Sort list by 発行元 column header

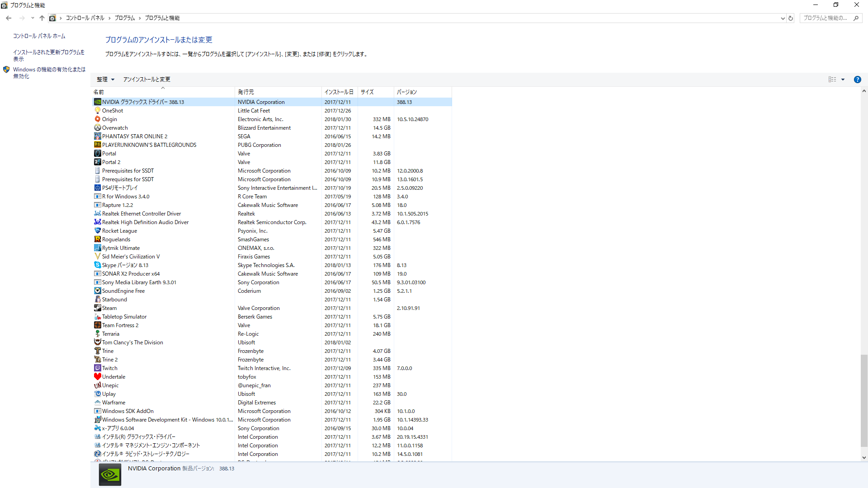tap(246, 92)
